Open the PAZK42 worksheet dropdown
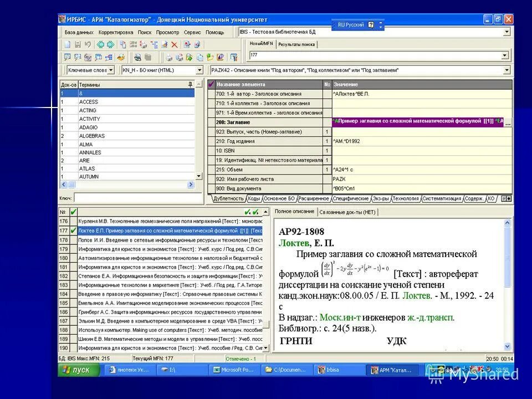Viewport: 532px width, 399px height. pyautogui.click(x=507, y=70)
